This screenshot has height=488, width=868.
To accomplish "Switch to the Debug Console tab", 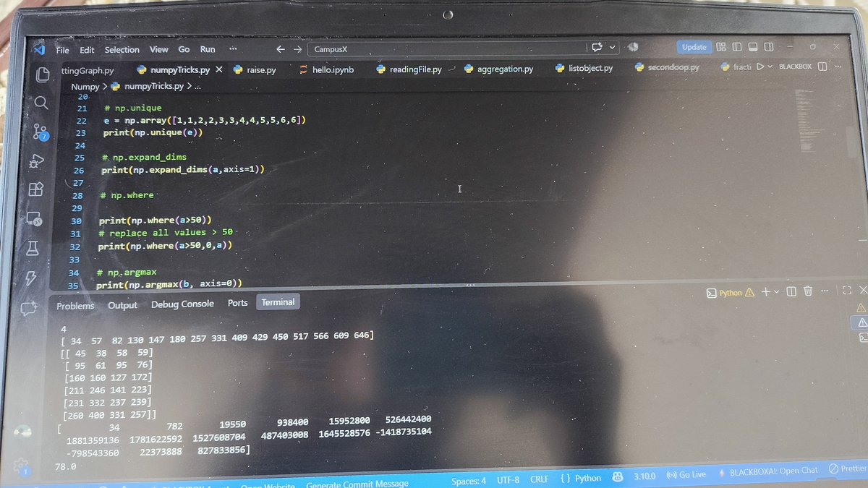I will coord(182,304).
